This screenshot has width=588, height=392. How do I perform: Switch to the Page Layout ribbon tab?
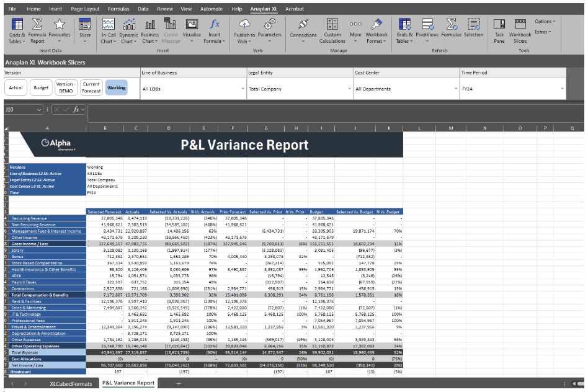[x=85, y=9]
